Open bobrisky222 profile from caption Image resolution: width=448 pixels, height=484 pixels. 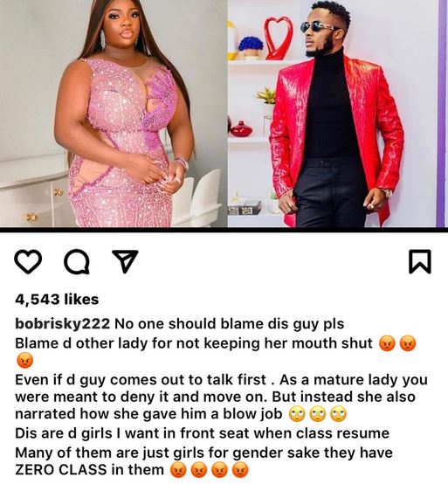[62, 324]
